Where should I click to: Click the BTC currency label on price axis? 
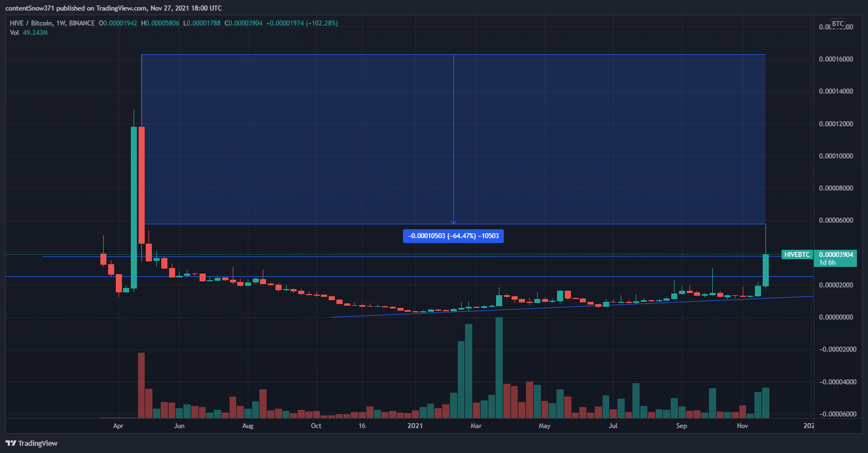(x=838, y=24)
